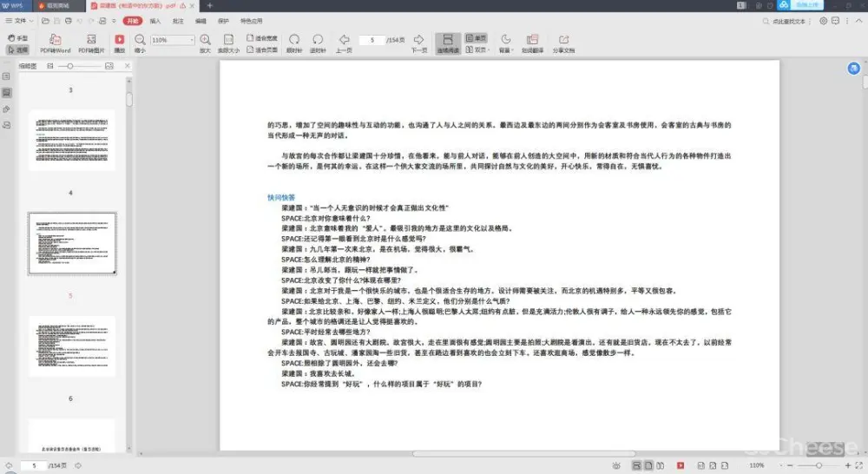Go to previous page with 上一页 arrow

coord(344,40)
